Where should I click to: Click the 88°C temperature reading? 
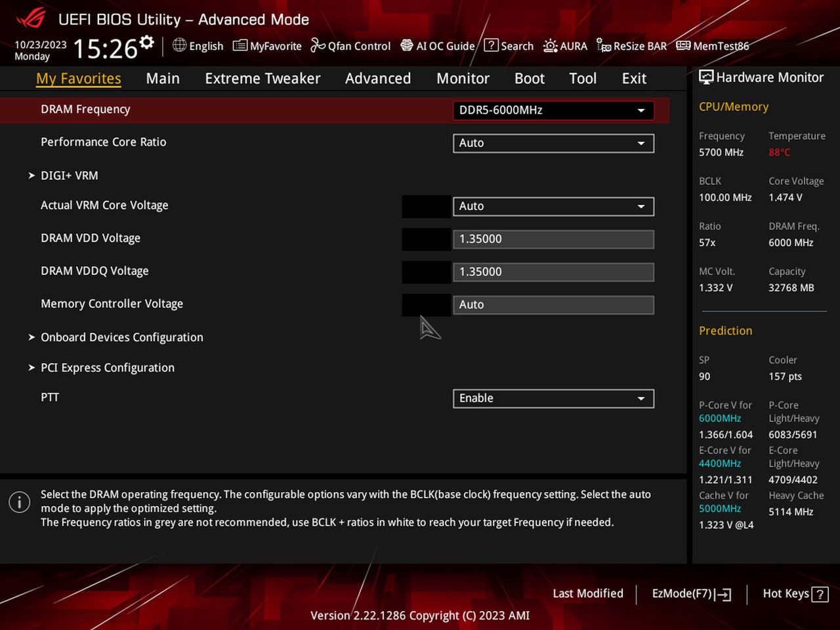(x=780, y=152)
